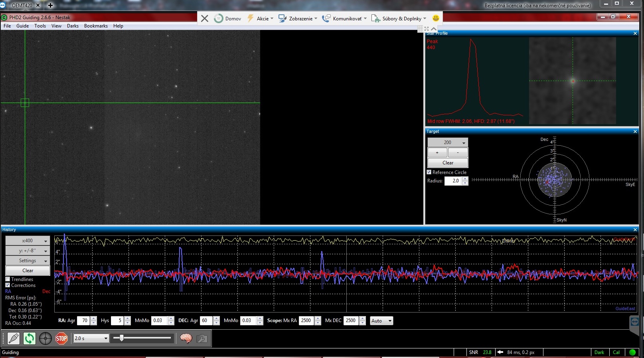The width and height of the screenshot is (644, 358).
Task: Click the red STOP icon
Action: pyautogui.click(x=61, y=338)
